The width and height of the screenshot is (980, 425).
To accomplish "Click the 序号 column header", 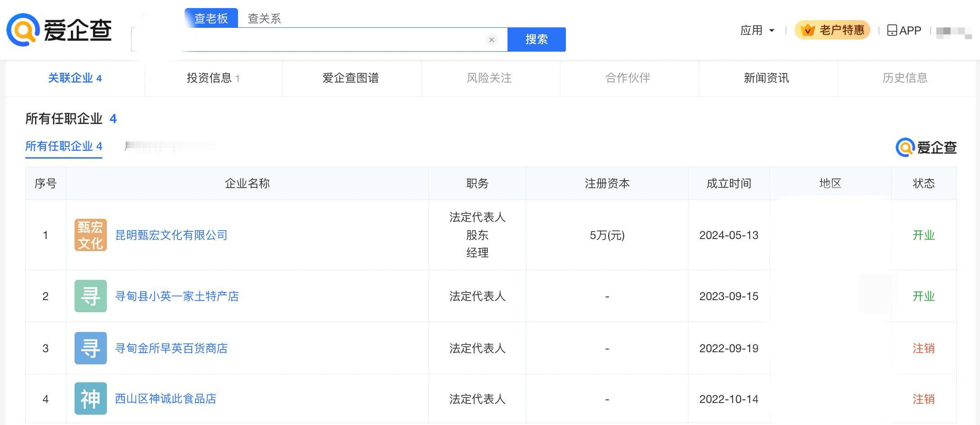I will (45, 183).
